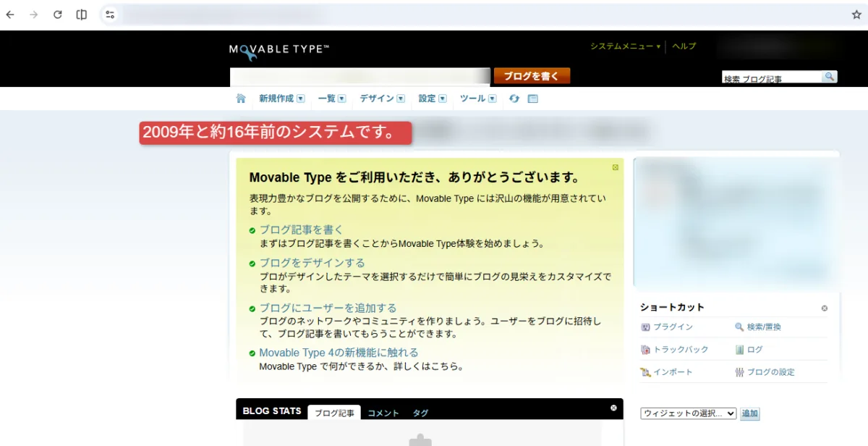Bookmark this page with the star
This screenshot has width=868, height=446.
click(x=856, y=14)
